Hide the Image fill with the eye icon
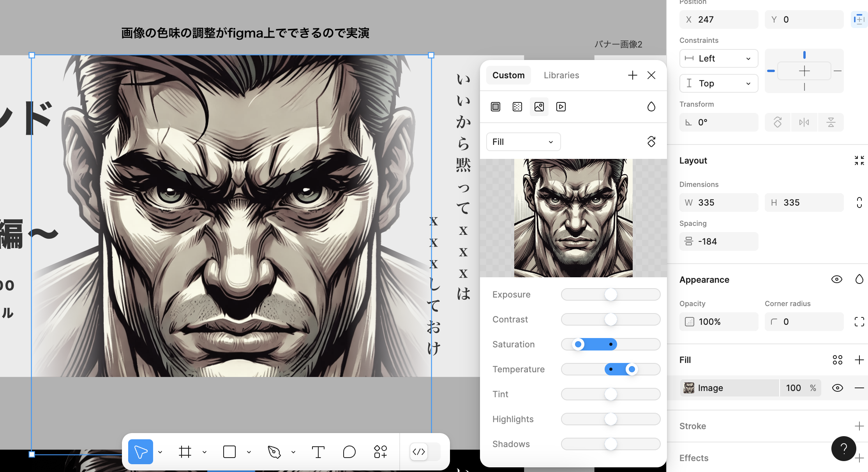Screen dimensions: 868x472 [x=837, y=387]
